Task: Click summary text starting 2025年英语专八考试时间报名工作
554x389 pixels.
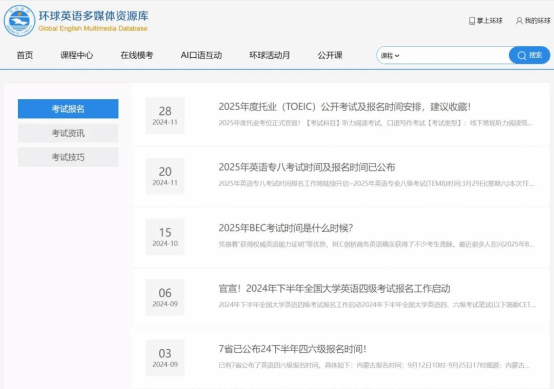Action: click(x=376, y=183)
